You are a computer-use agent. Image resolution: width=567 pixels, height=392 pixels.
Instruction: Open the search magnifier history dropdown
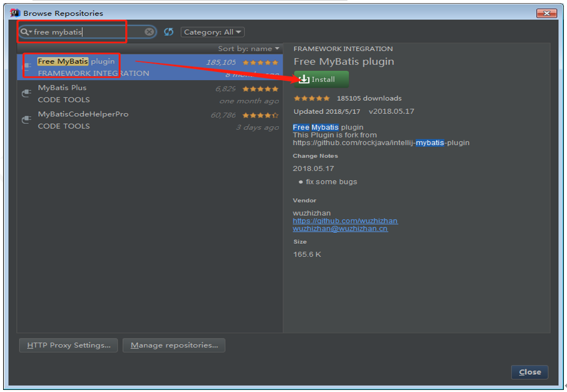click(26, 32)
